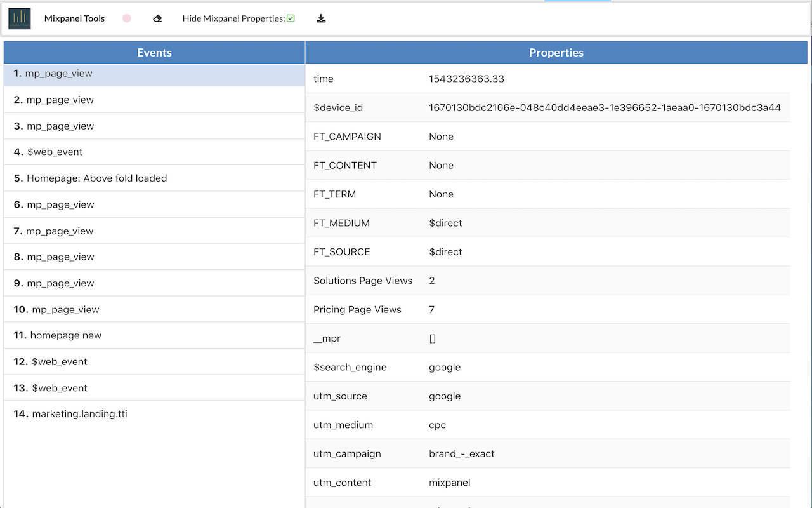Click the FT_TERM property name
The height and width of the screenshot is (508, 812).
pyautogui.click(x=334, y=194)
